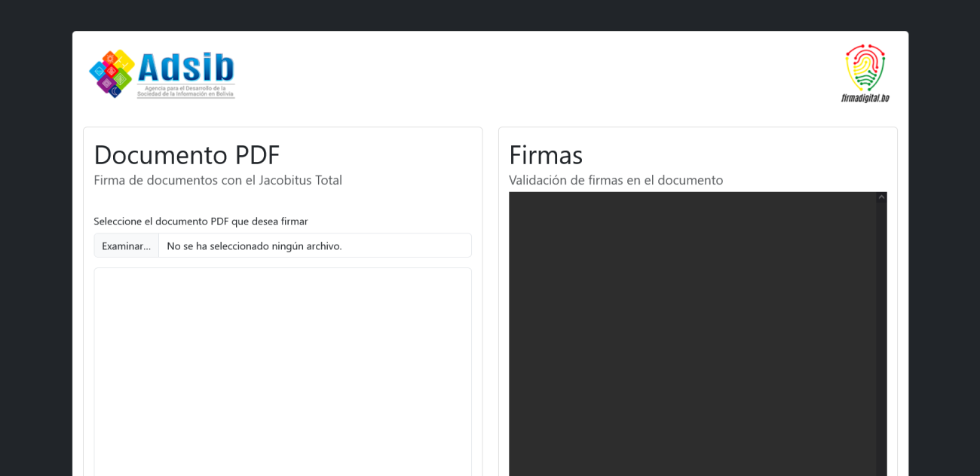This screenshot has width=980, height=476.
Task: Click the 'No se ha seleccionado ningún archivo' field
Action: coord(314,246)
